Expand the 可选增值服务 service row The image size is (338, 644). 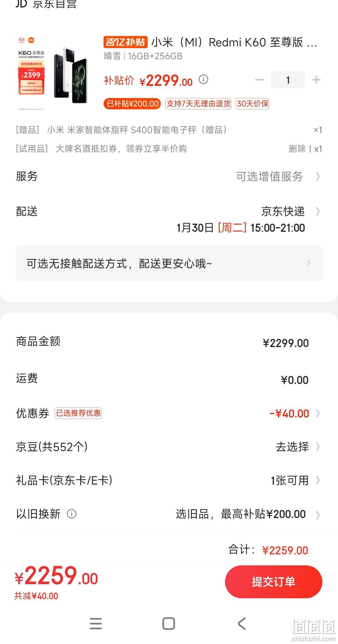point(169,176)
